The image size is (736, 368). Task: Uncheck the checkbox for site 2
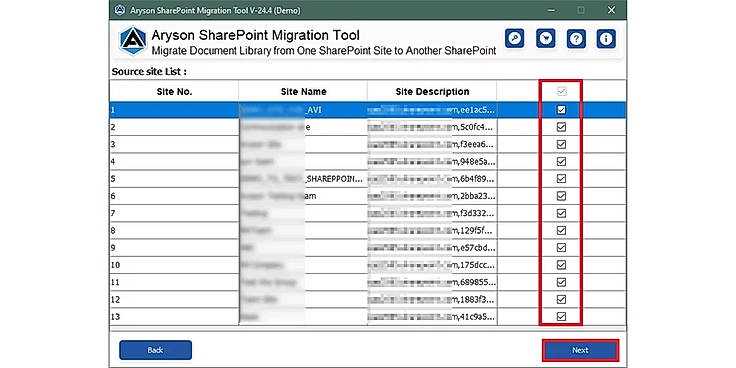(x=561, y=127)
